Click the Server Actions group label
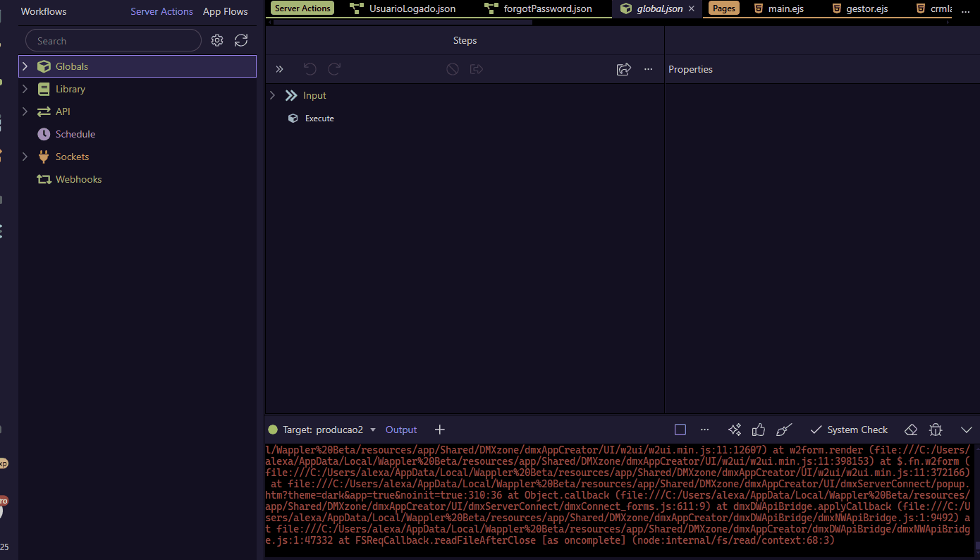This screenshot has width=980, height=560. click(302, 8)
